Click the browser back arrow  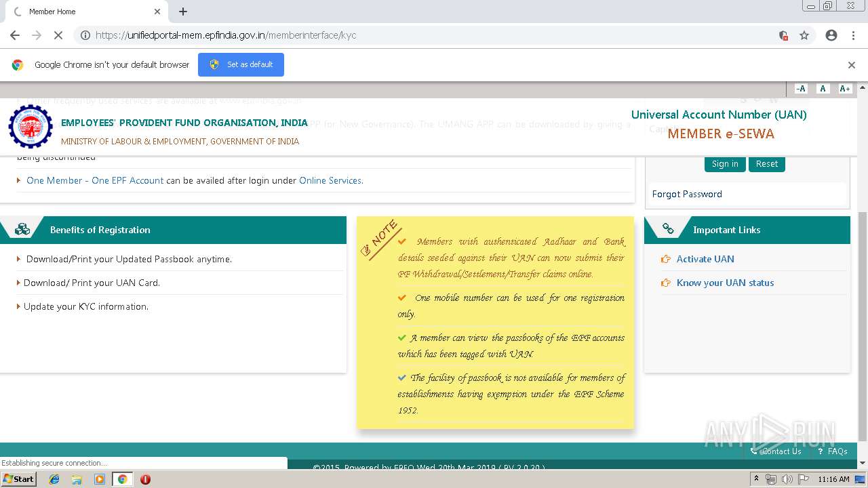15,35
